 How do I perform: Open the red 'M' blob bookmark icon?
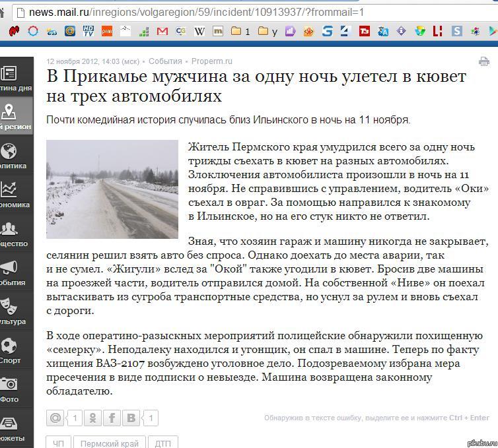tap(15, 31)
